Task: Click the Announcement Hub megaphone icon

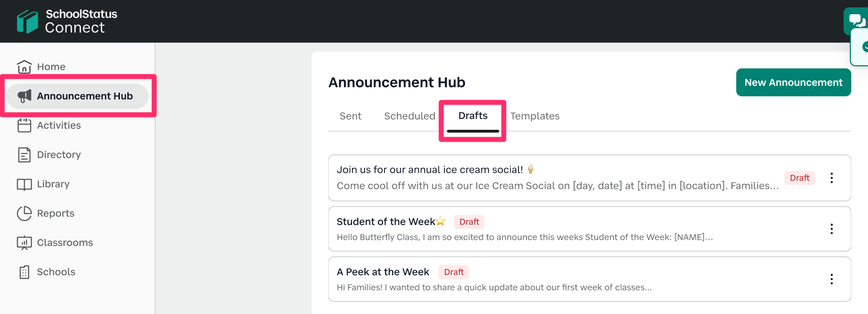Action: [x=24, y=96]
